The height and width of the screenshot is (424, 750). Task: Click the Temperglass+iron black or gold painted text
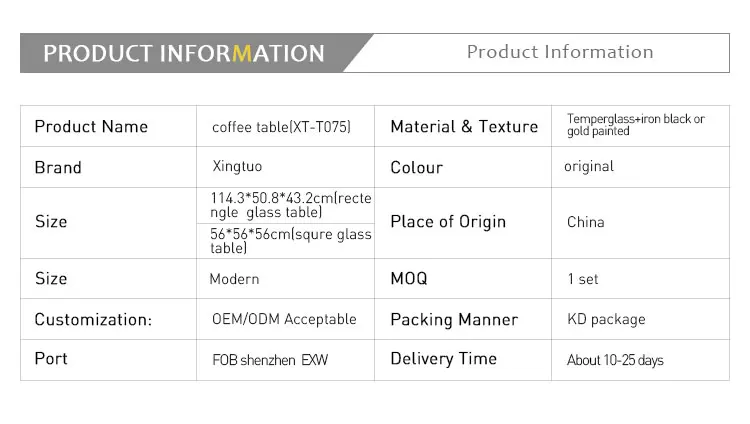point(635,125)
